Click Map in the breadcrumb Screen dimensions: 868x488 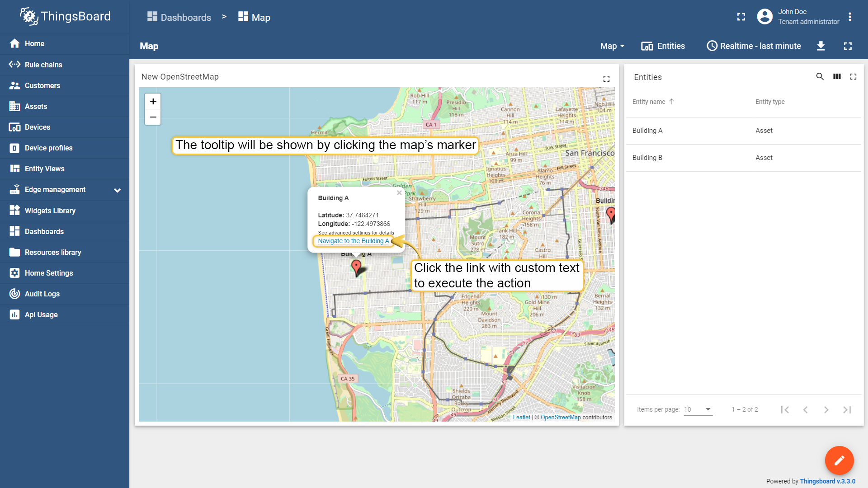pyautogui.click(x=254, y=17)
